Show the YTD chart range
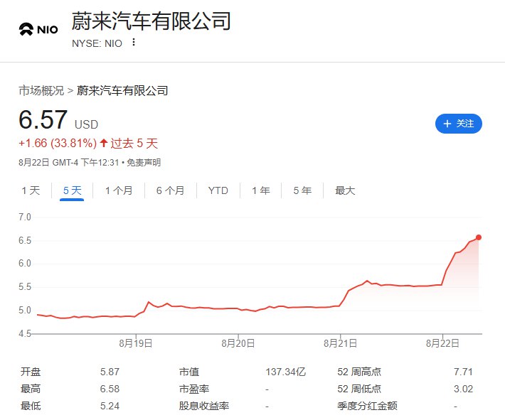This screenshot has width=505, height=420. tap(218, 190)
